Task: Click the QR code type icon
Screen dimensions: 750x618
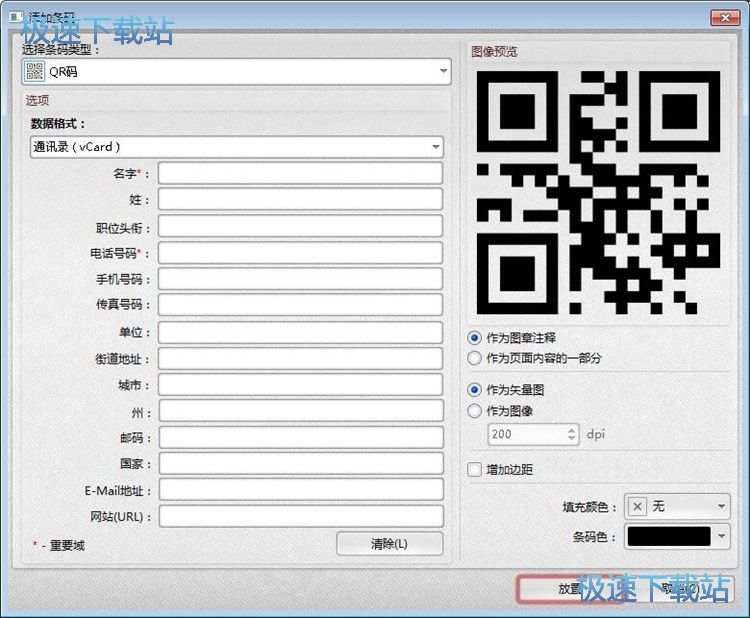Action: (x=34, y=71)
